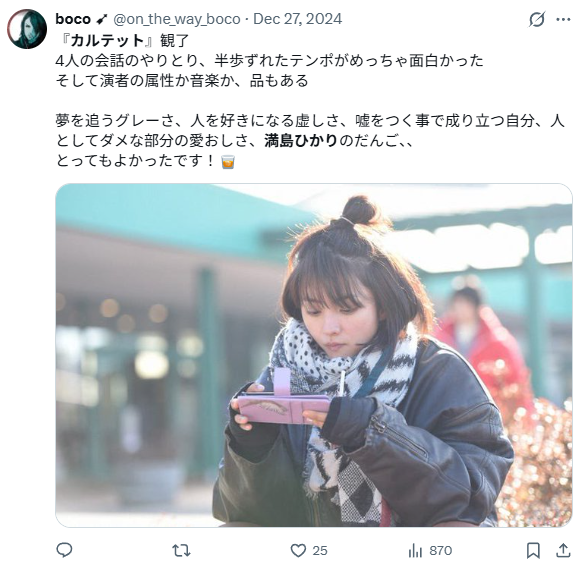Click the reply speech bubble icon
583x568 pixels.
pos(64,550)
